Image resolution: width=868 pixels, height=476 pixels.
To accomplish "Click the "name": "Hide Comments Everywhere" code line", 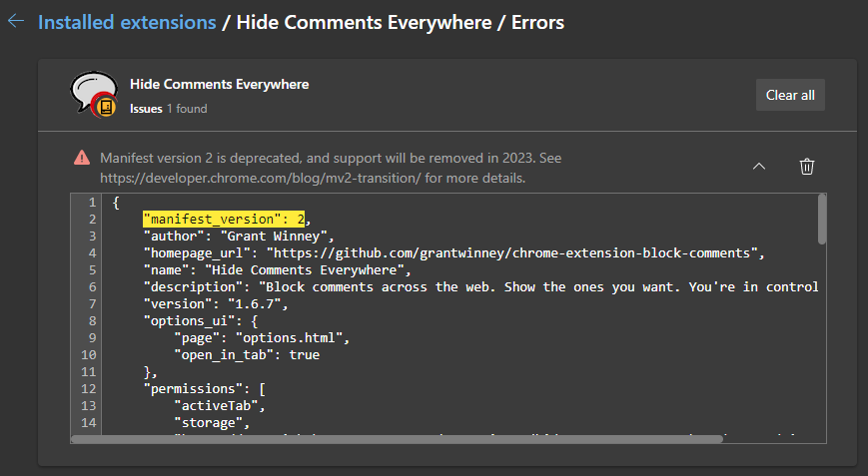I will tap(278, 270).
